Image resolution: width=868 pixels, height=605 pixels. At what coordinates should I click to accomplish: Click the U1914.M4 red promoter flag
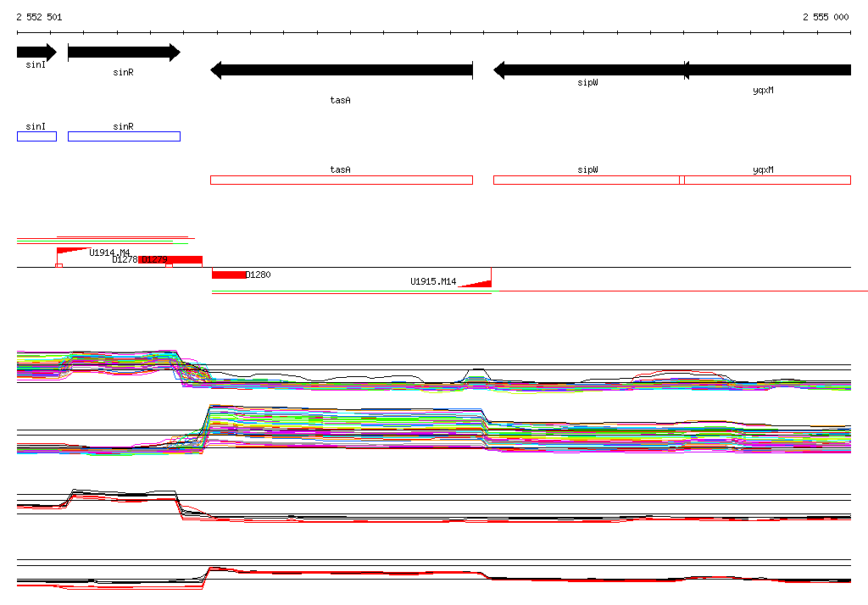click(x=74, y=251)
